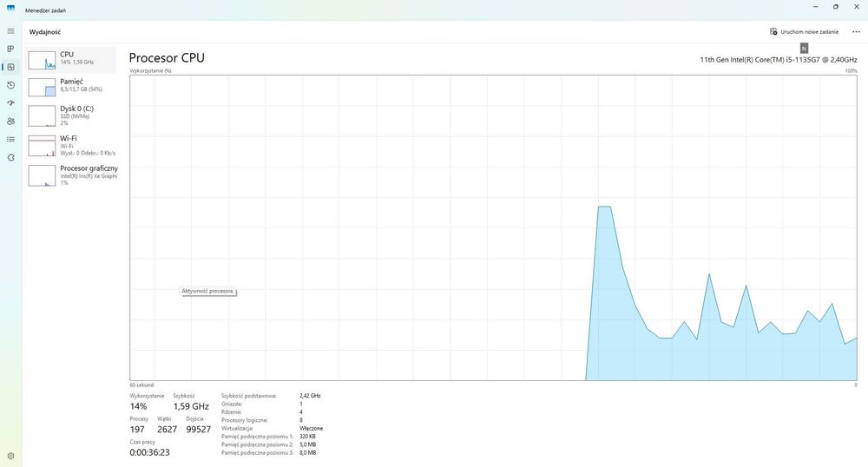Open the App history icon
This screenshot has height=467, width=868.
tap(10, 85)
